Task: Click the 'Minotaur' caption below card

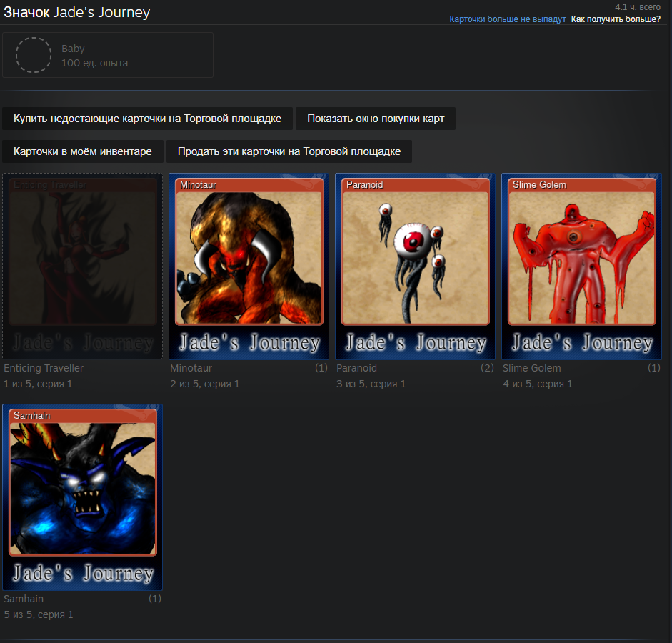Action: click(x=191, y=368)
